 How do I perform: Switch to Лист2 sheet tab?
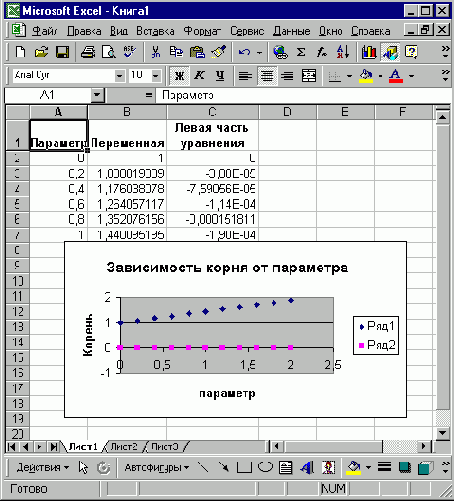click(x=124, y=446)
